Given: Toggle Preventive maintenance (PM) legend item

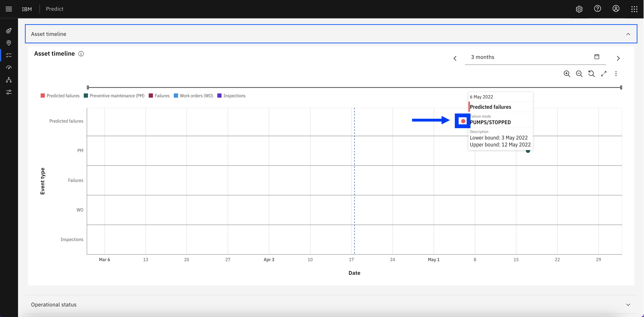Looking at the screenshot, I should pyautogui.click(x=114, y=96).
